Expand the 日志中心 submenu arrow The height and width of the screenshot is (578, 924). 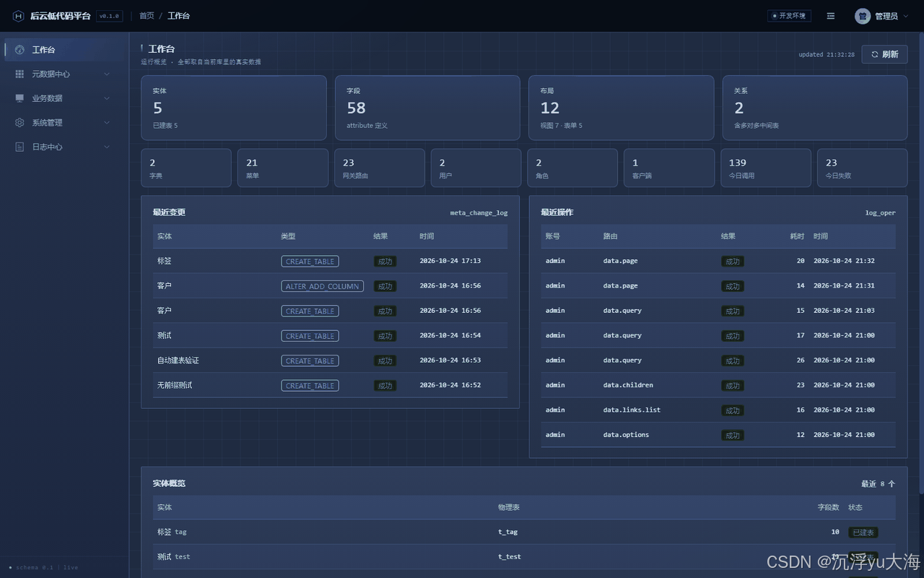107,147
